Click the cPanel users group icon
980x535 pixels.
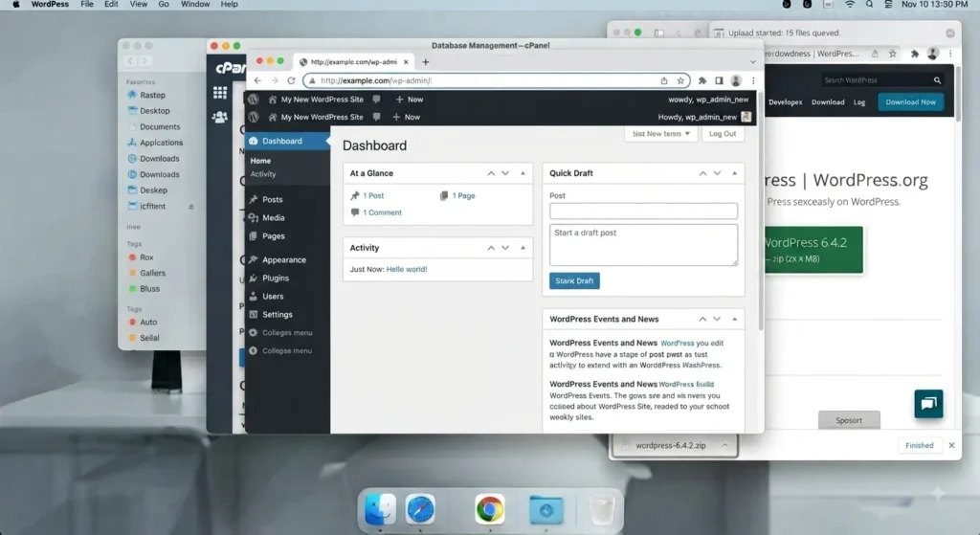click(220, 117)
